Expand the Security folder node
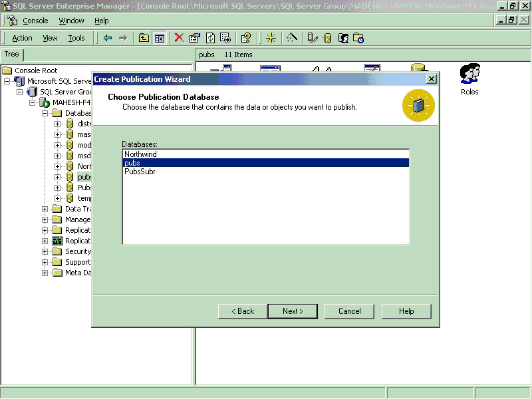The width and height of the screenshot is (532, 399). tap(45, 251)
